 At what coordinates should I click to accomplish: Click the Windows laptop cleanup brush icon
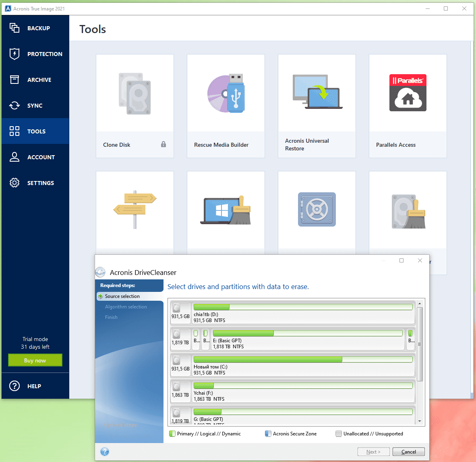(226, 210)
